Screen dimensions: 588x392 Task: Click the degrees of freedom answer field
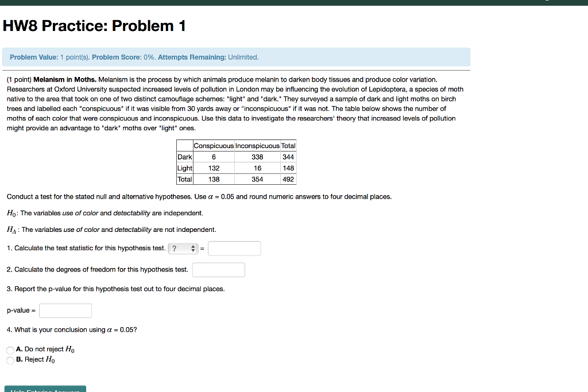click(218, 269)
